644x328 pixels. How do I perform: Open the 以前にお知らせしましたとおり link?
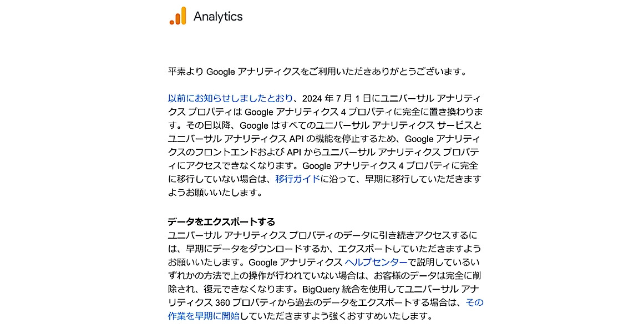(x=230, y=98)
